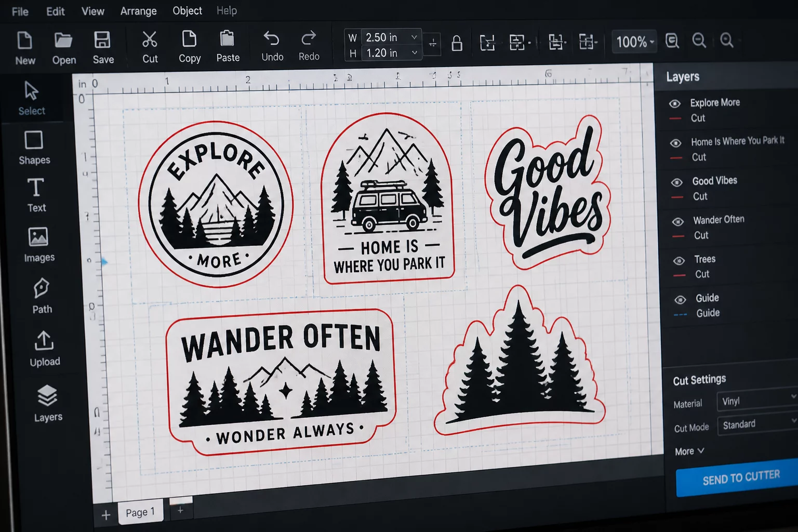Switch to the Page 1 tab
The image size is (798, 532).
140,512
